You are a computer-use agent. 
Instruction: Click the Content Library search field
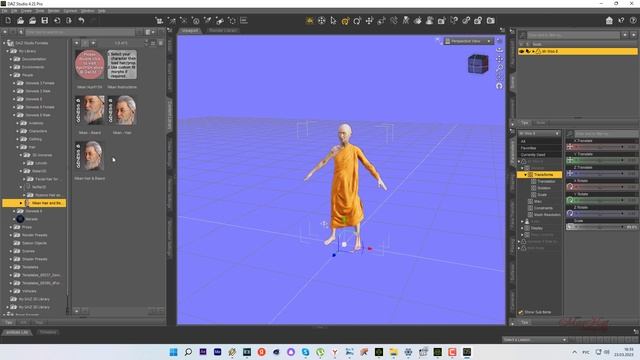click(80, 32)
